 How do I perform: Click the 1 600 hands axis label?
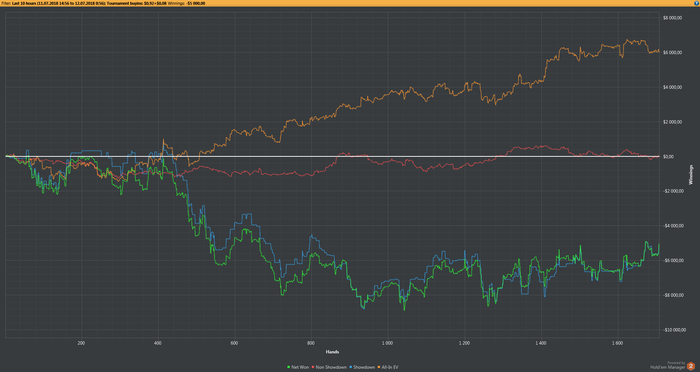tap(617, 343)
